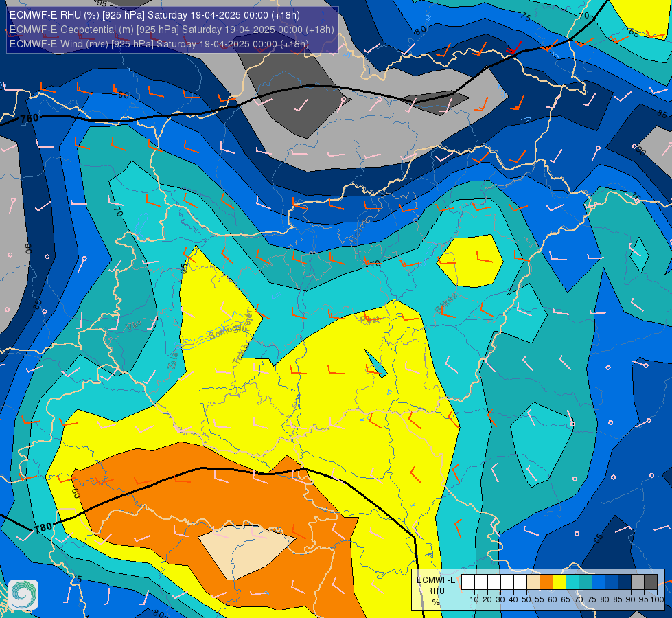Pick the bright blue 75–80 legend swatch
This screenshot has height=618, width=672.
[599, 582]
